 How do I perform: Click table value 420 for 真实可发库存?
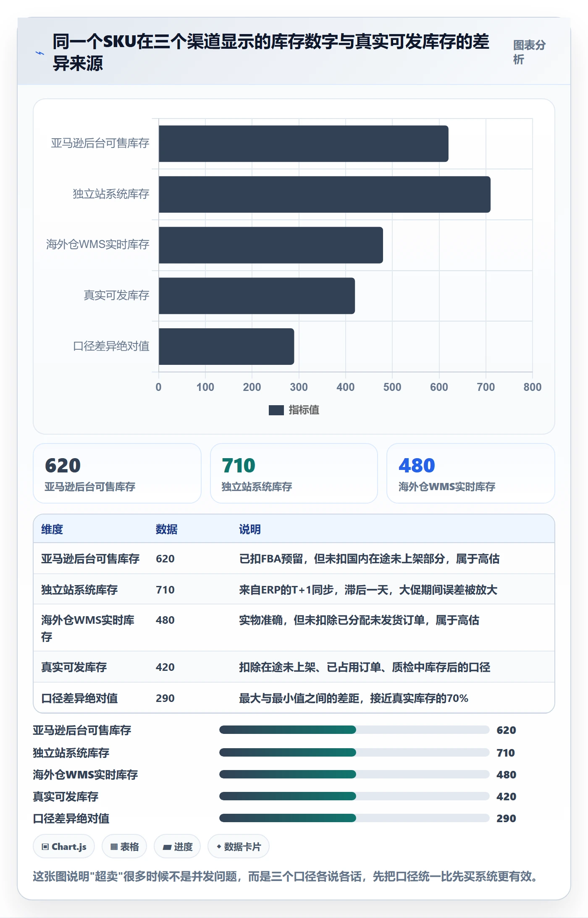click(x=165, y=667)
